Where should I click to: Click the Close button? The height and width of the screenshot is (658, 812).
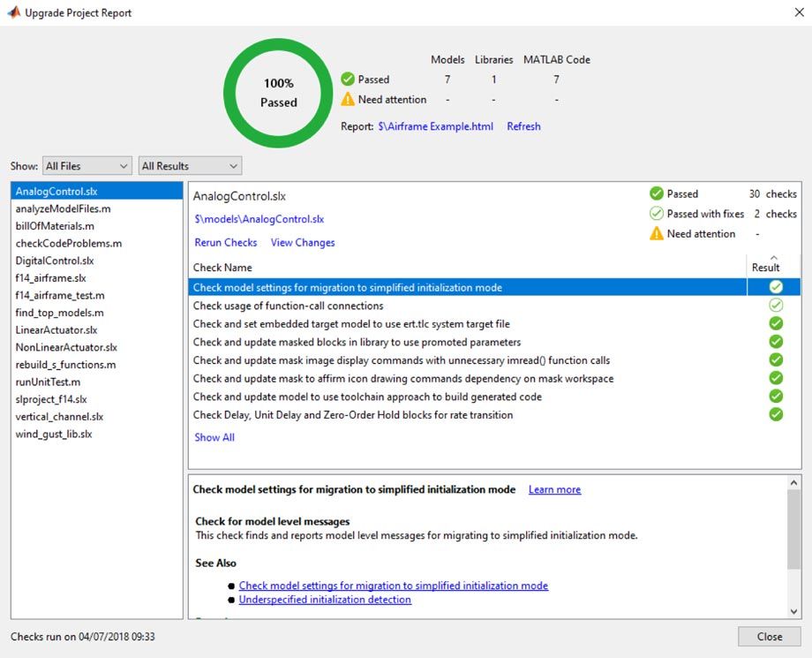(769, 636)
